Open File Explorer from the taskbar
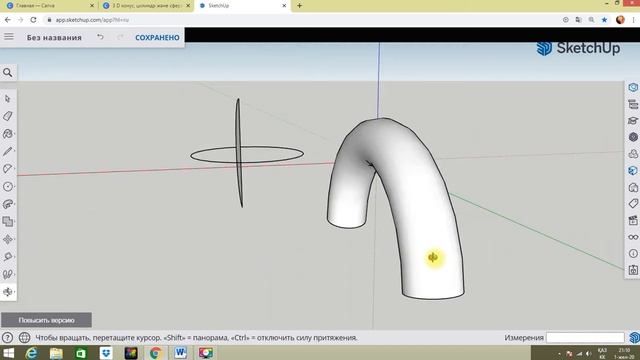 point(56,353)
